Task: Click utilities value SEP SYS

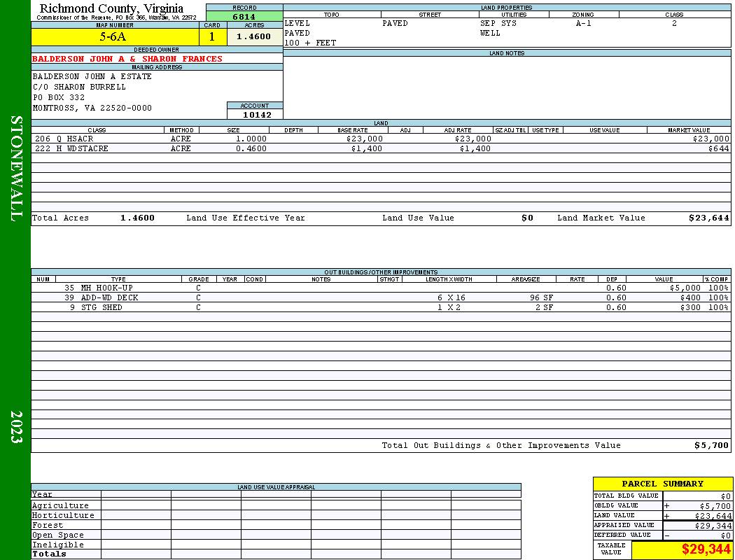Action: 498,23
